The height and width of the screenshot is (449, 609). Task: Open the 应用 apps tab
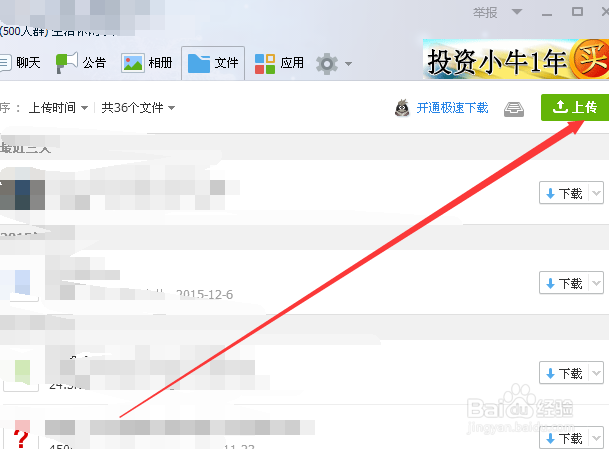279,63
